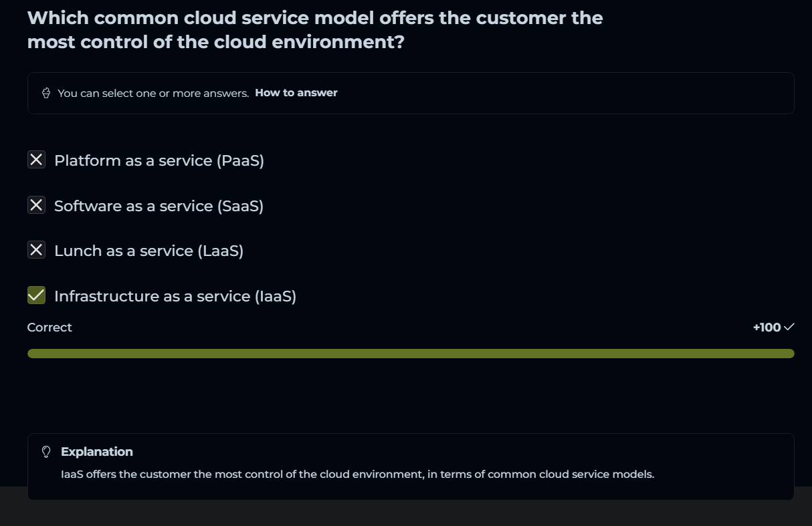Click the Lunch as a service (LaaS) label
Screen dimensions: 812x526
tap(148, 251)
